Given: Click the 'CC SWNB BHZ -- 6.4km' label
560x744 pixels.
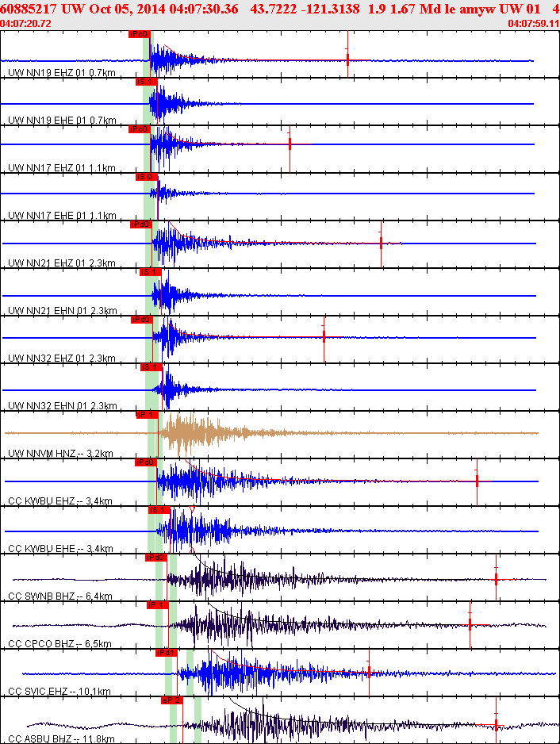Looking at the screenshot, I should (x=60, y=596).
